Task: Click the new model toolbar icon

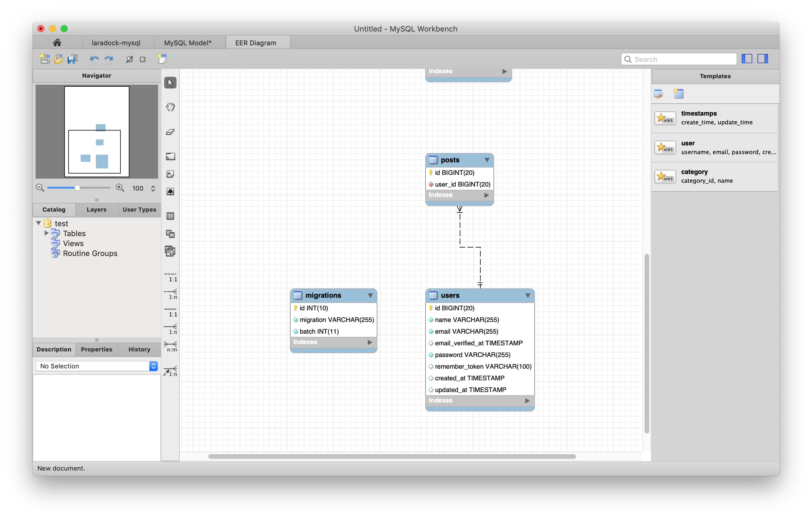Action: pyautogui.click(x=45, y=59)
